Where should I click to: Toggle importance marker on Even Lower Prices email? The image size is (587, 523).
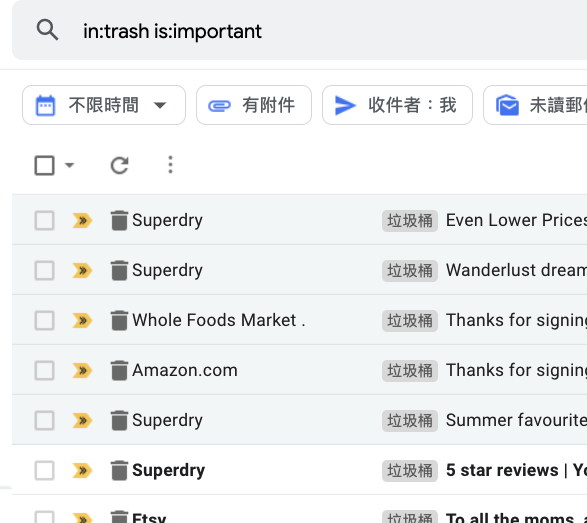tap(82, 220)
